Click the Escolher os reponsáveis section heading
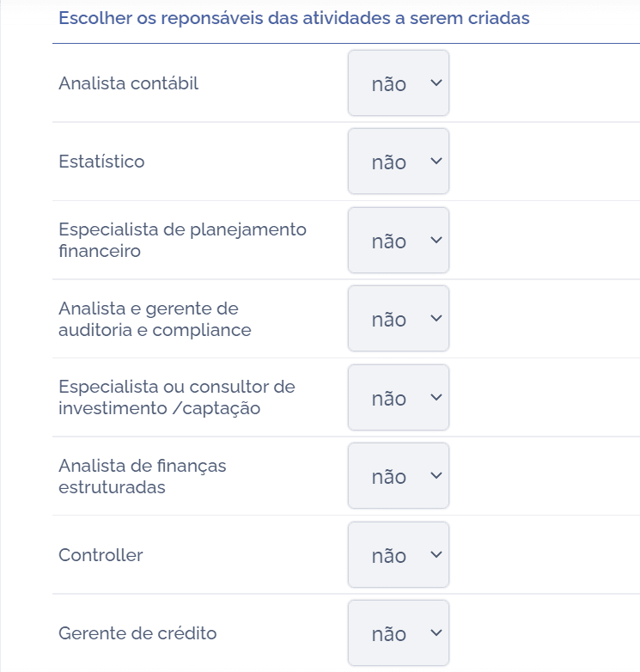Screen dimensions: 640x672 coord(294,18)
